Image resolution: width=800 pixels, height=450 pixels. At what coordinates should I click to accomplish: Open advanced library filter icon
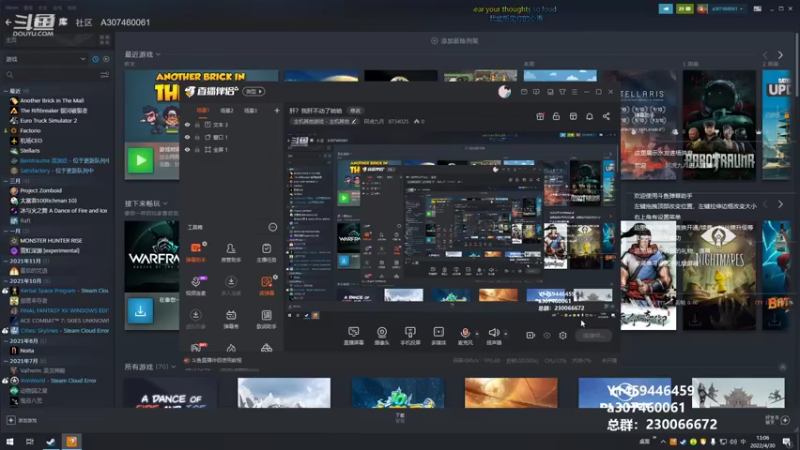coord(105,75)
